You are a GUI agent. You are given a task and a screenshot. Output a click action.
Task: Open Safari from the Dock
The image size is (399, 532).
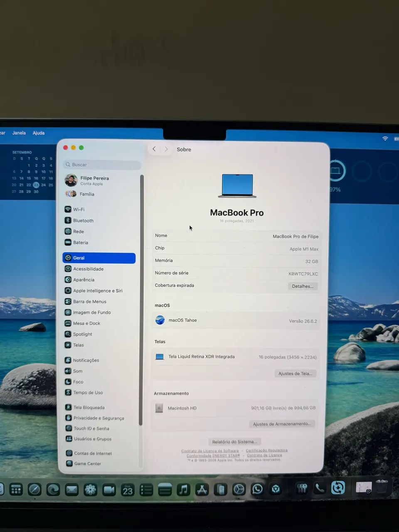tap(34, 490)
